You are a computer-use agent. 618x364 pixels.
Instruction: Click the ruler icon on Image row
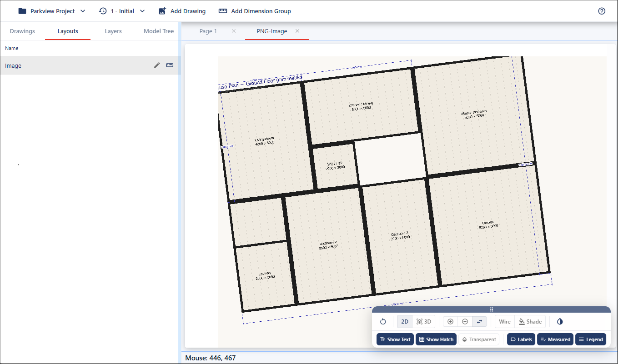pos(170,65)
